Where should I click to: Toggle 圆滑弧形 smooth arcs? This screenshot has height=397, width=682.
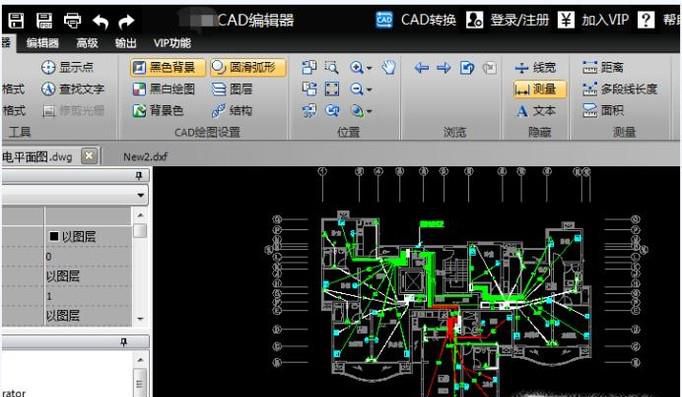248,67
